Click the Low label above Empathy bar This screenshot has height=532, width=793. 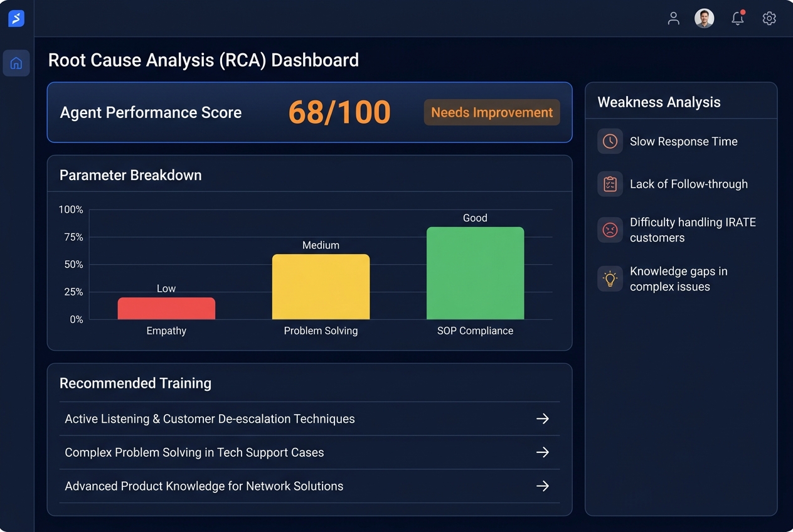click(166, 289)
